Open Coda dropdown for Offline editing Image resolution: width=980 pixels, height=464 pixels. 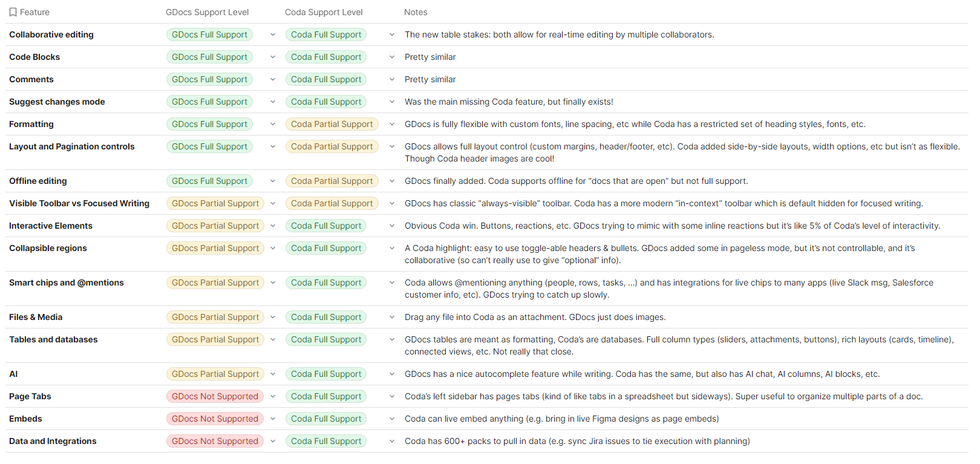point(392,181)
